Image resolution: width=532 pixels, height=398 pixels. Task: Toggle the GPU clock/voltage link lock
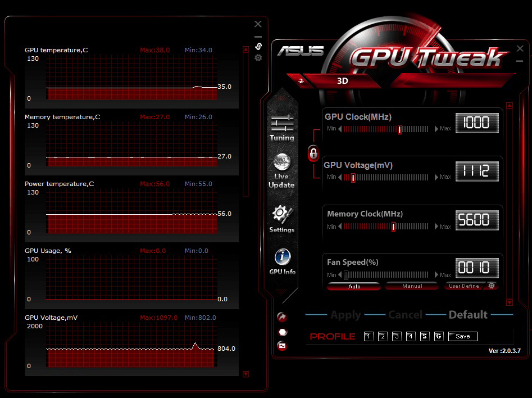[313, 153]
